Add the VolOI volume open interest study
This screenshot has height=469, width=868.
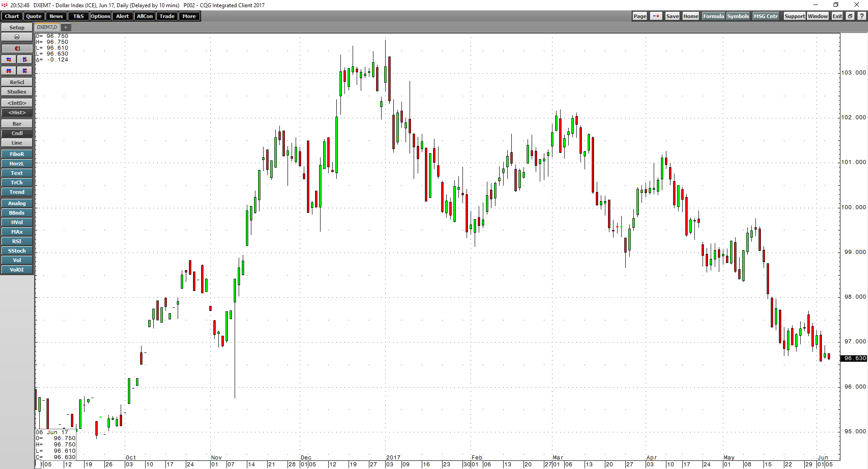(x=17, y=270)
